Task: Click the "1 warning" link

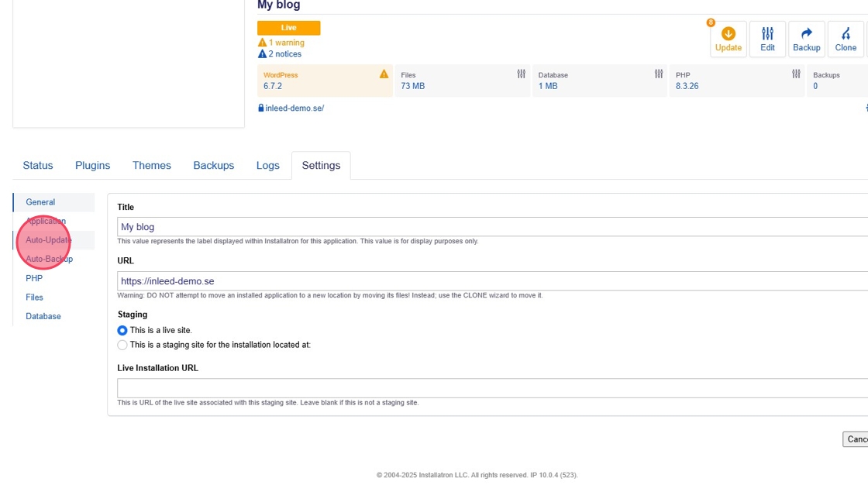Action: [x=286, y=43]
